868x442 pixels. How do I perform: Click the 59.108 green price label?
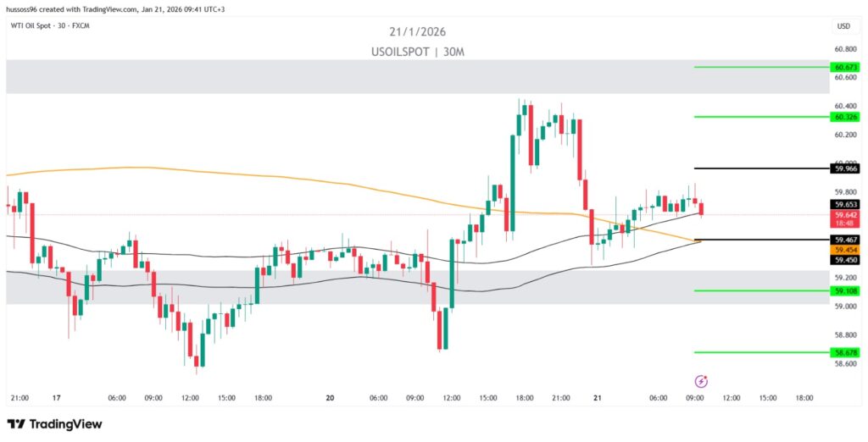[847, 290]
